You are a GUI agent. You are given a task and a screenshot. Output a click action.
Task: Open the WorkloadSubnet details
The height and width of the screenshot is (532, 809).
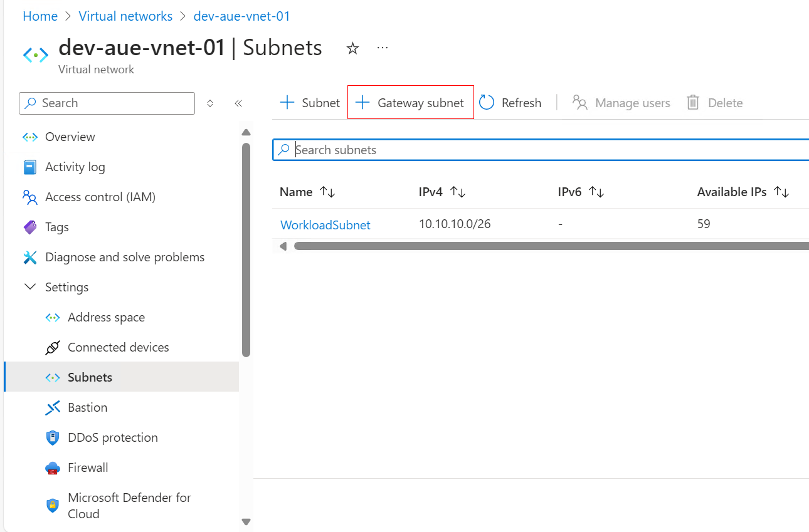325,224
